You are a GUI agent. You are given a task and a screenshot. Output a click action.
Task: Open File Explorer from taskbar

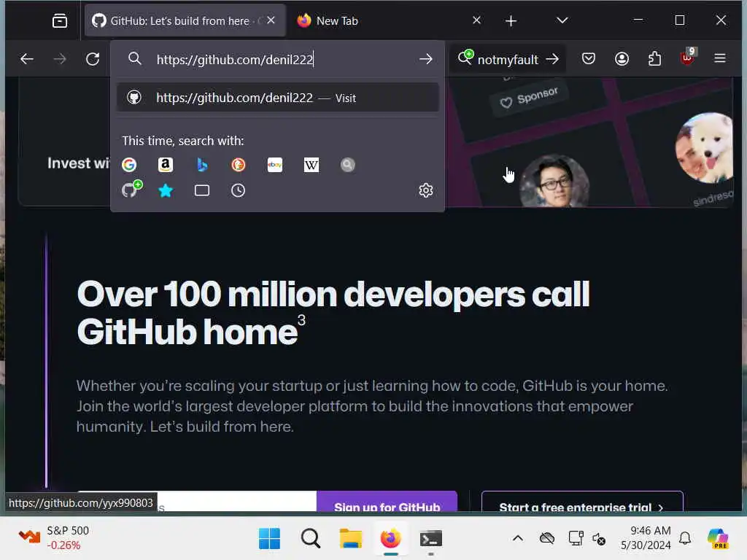point(351,539)
